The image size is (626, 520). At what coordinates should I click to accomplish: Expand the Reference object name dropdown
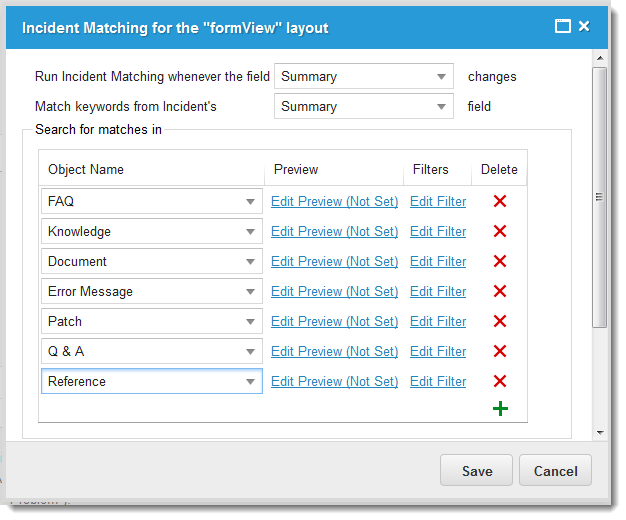click(250, 382)
